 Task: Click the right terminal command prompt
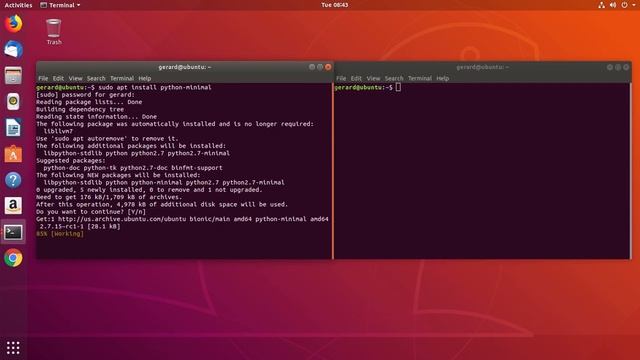coord(367,87)
